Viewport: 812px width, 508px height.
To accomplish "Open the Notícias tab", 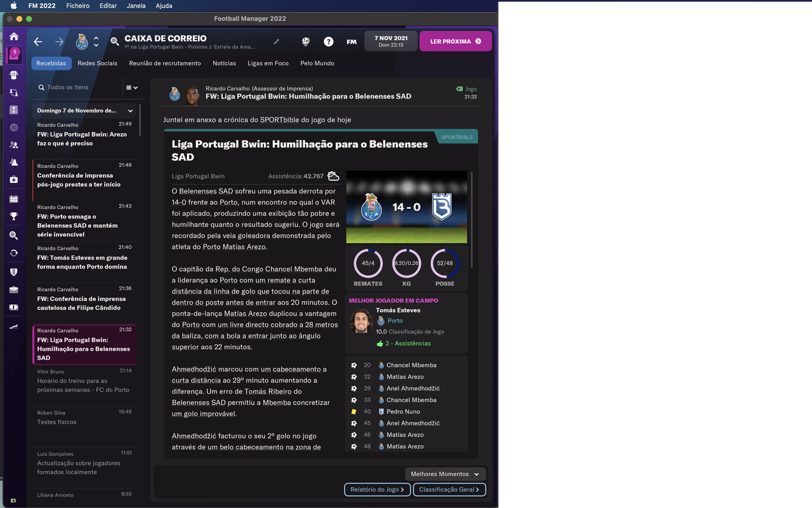I will (x=225, y=63).
